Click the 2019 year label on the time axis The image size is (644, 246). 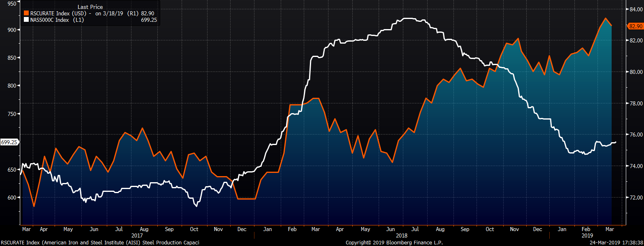point(587,235)
